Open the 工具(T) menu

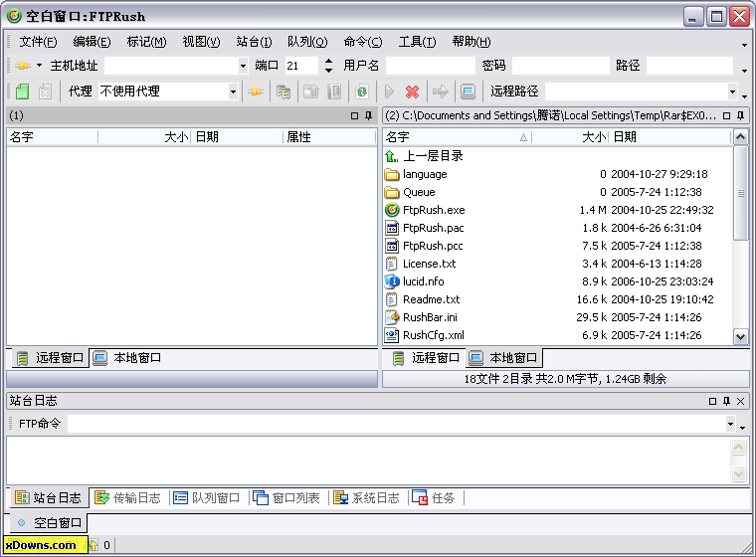(417, 42)
